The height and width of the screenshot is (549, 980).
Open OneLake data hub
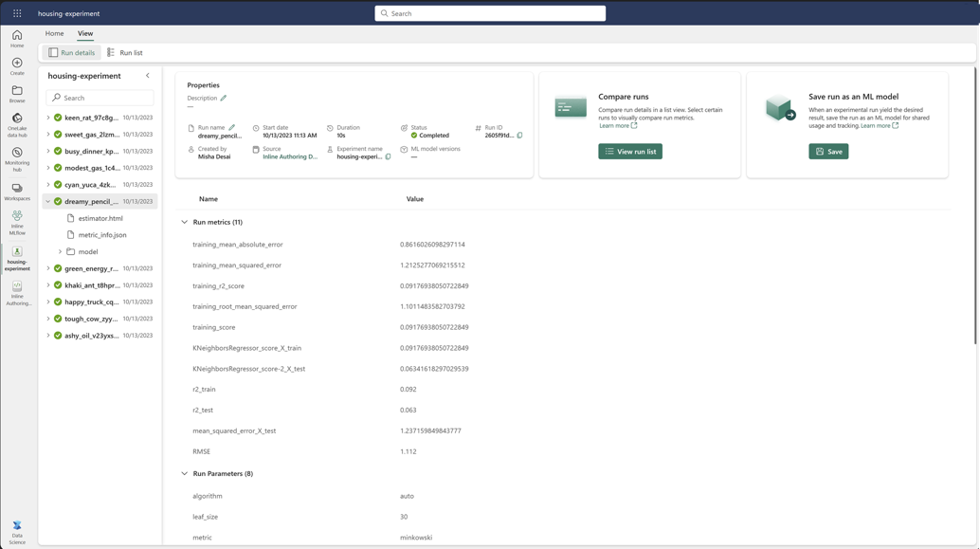click(17, 125)
